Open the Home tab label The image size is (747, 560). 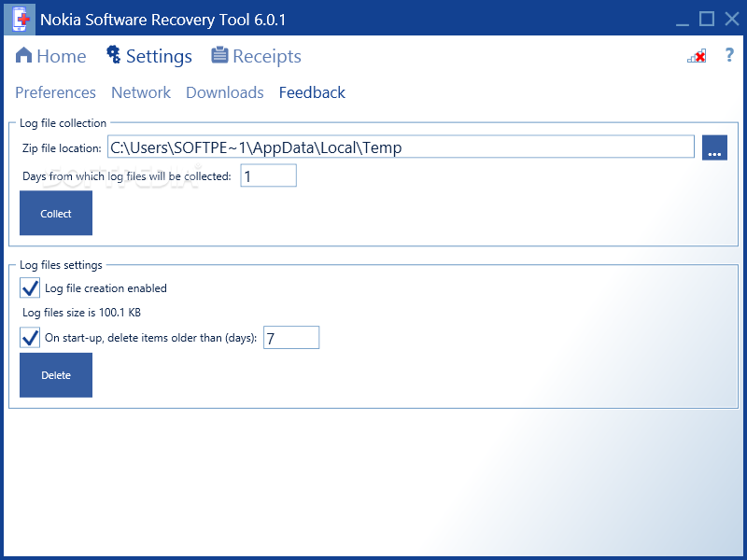coord(62,56)
